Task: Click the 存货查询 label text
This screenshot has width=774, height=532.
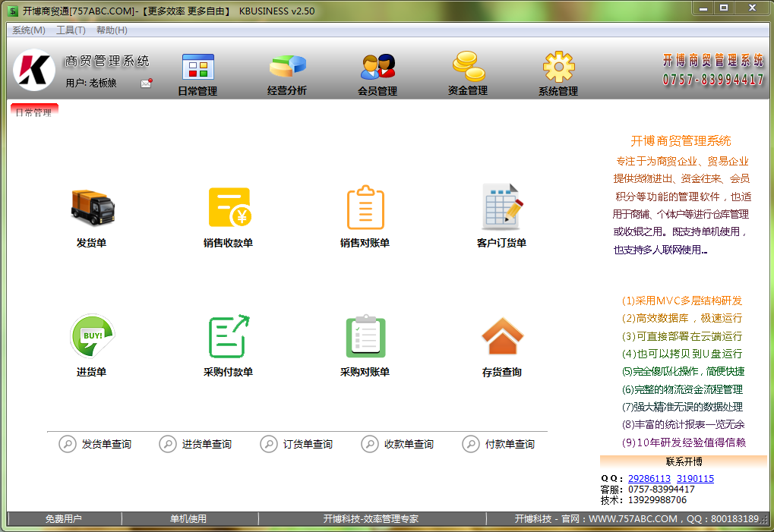Action: (x=502, y=372)
